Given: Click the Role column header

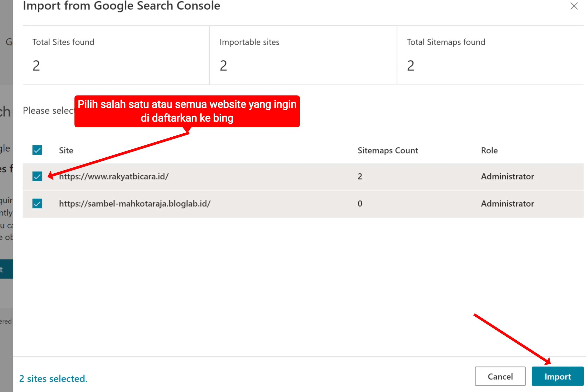Looking at the screenshot, I should point(489,150).
